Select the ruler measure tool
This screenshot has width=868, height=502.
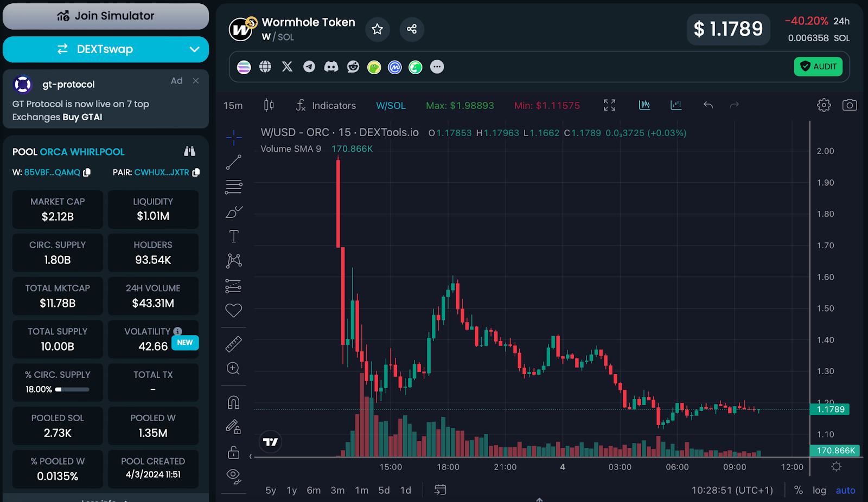234,344
